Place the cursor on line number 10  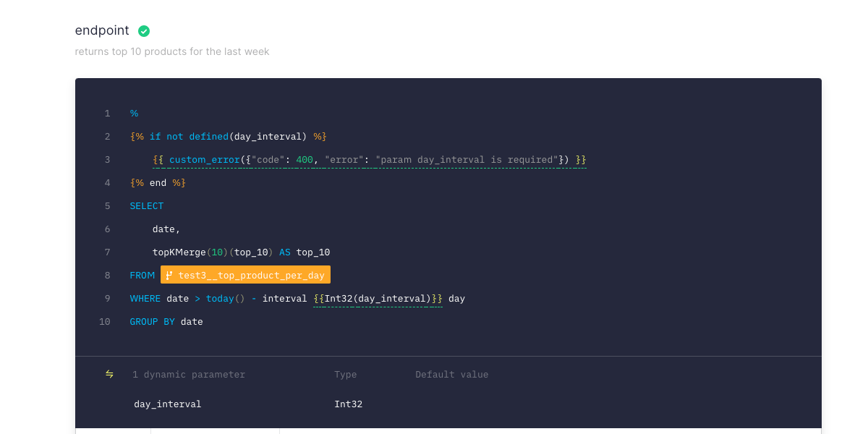click(105, 322)
